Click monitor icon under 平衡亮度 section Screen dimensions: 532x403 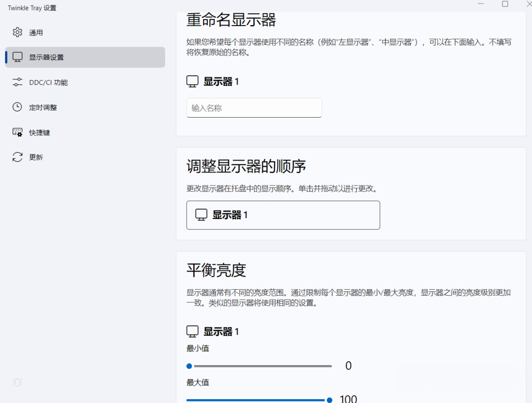[193, 331]
